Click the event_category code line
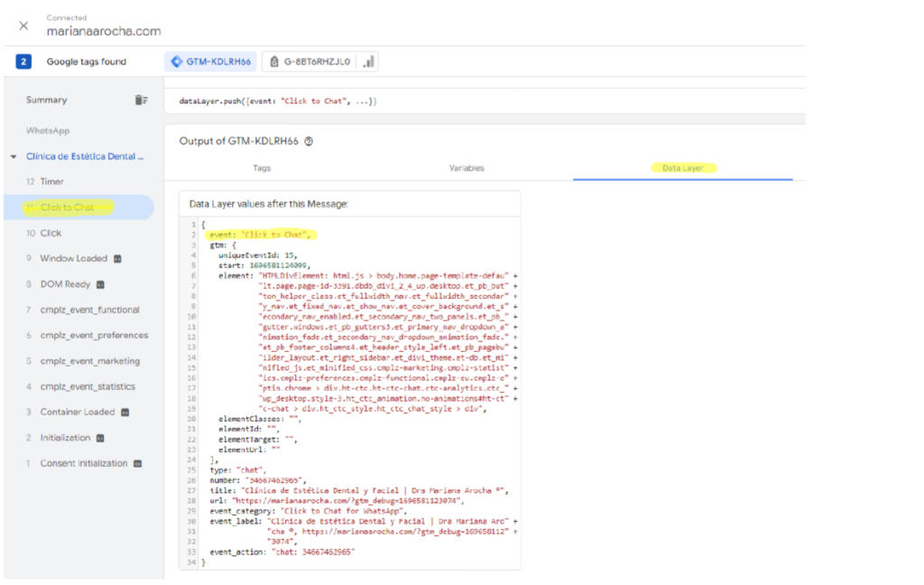The image size is (924, 585). pos(309,511)
